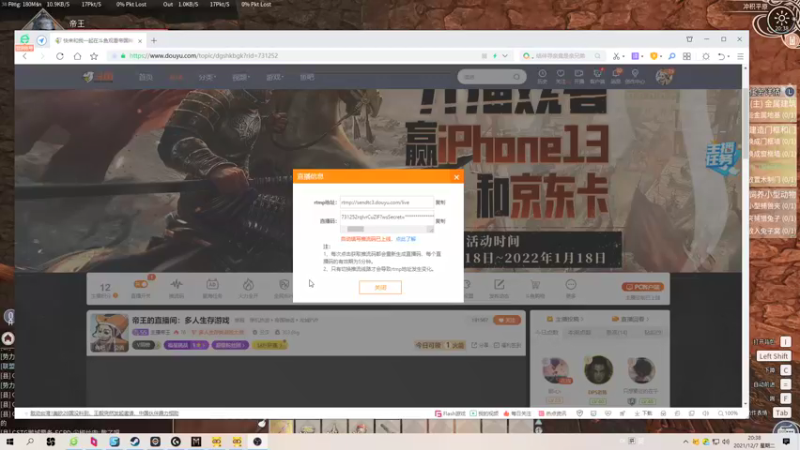Expand the 游戏 dropdown in the Douyu navigation
This screenshot has height=450, width=800.
pos(274,78)
